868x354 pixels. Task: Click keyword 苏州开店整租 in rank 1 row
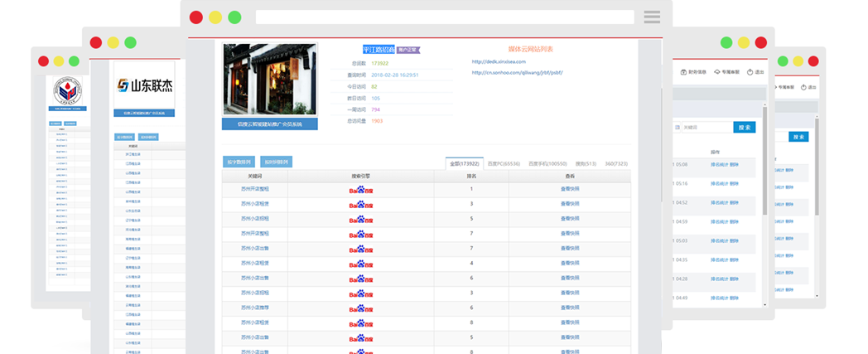coord(255,189)
